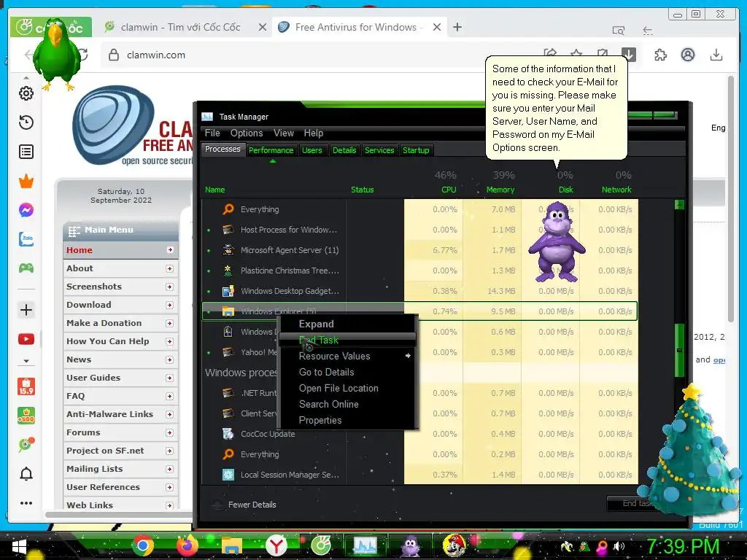Click the BonziBuddy taskbar icon
The width and height of the screenshot is (747, 560).
(410, 546)
